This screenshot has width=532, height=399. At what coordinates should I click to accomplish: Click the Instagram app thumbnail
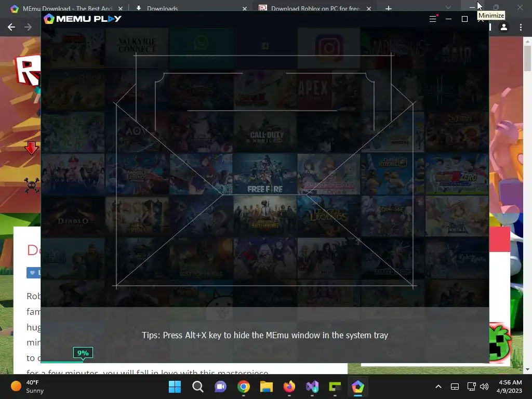(328, 48)
